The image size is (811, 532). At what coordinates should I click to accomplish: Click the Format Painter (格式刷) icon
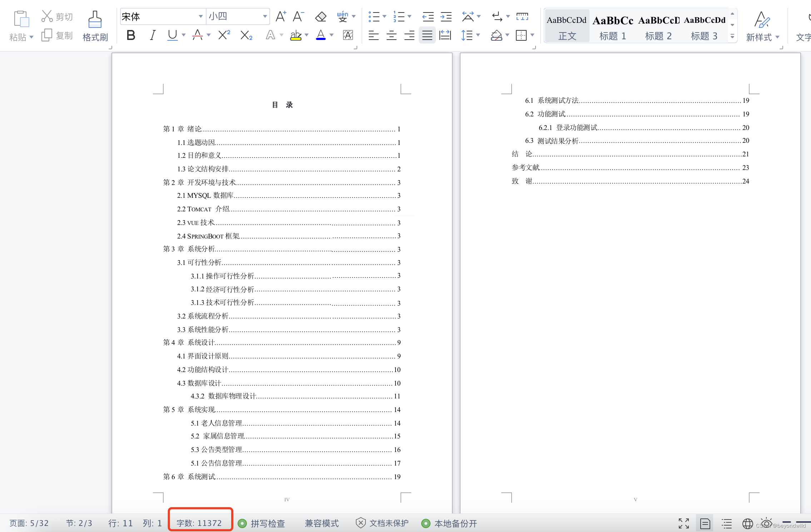click(x=95, y=21)
